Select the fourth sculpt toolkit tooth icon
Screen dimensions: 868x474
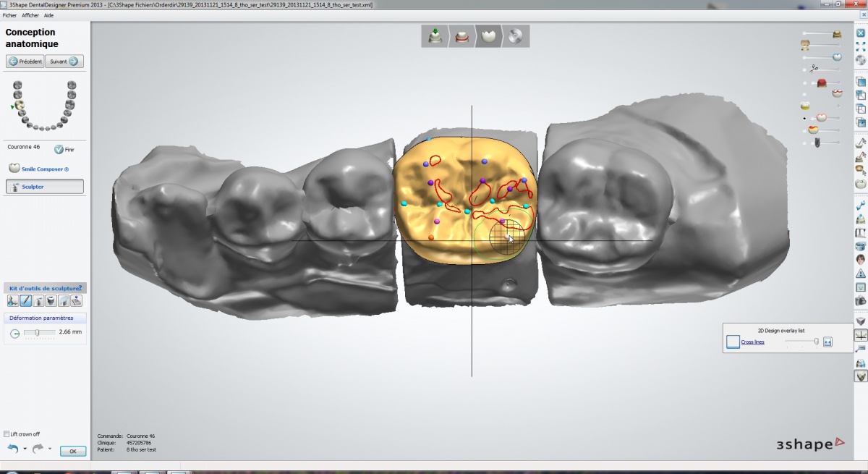point(51,300)
